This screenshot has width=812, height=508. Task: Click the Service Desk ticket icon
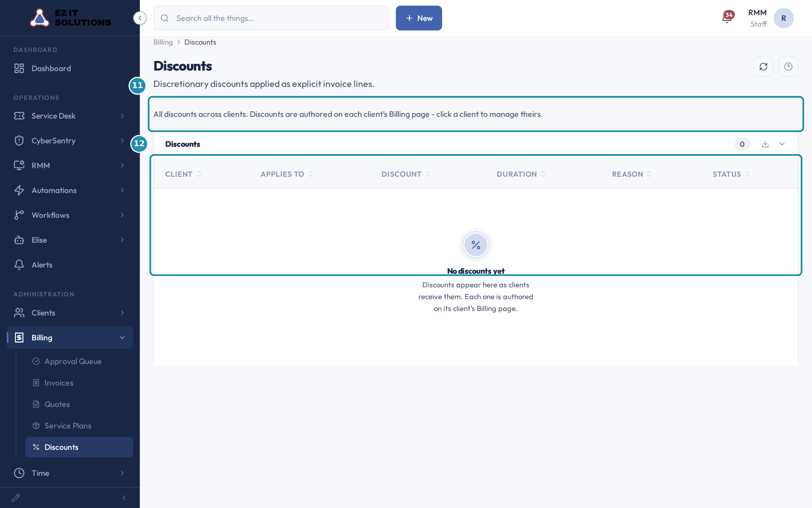pos(19,116)
